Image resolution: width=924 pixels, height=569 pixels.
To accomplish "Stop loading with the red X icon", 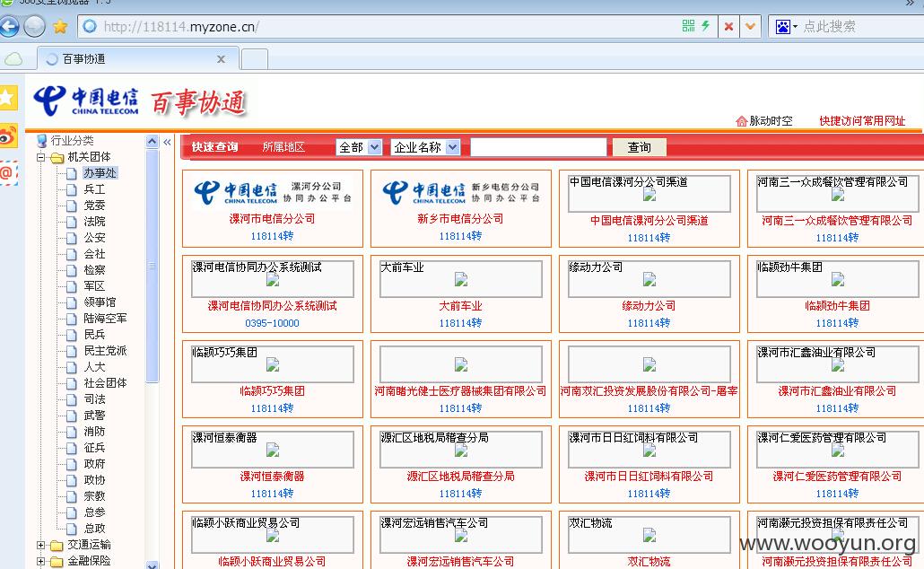I will (729, 27).
